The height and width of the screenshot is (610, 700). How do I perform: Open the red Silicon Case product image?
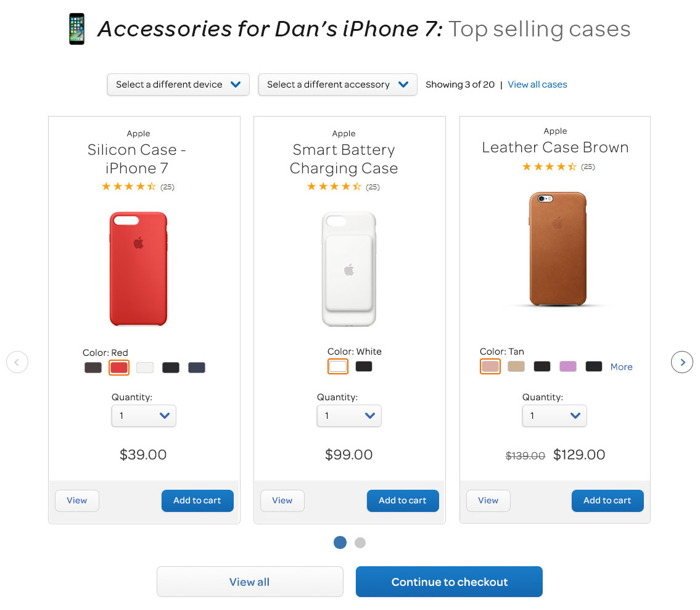pos(138,269)
